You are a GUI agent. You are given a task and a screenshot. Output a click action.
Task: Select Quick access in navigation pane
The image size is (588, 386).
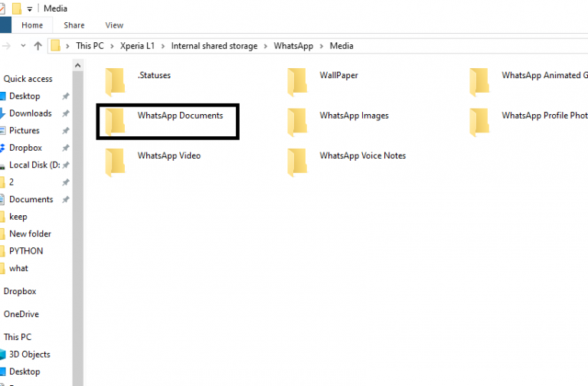28,79
